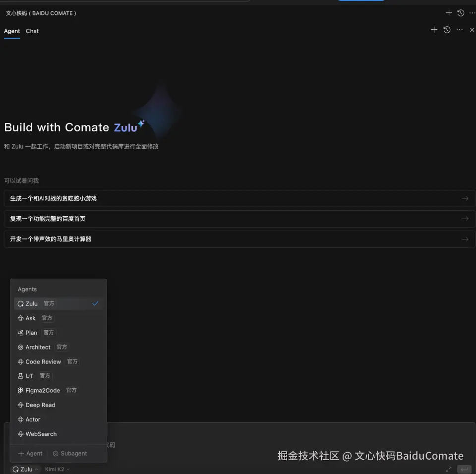
Task: Select the Ask agent
Action: [x=59, y=318]
